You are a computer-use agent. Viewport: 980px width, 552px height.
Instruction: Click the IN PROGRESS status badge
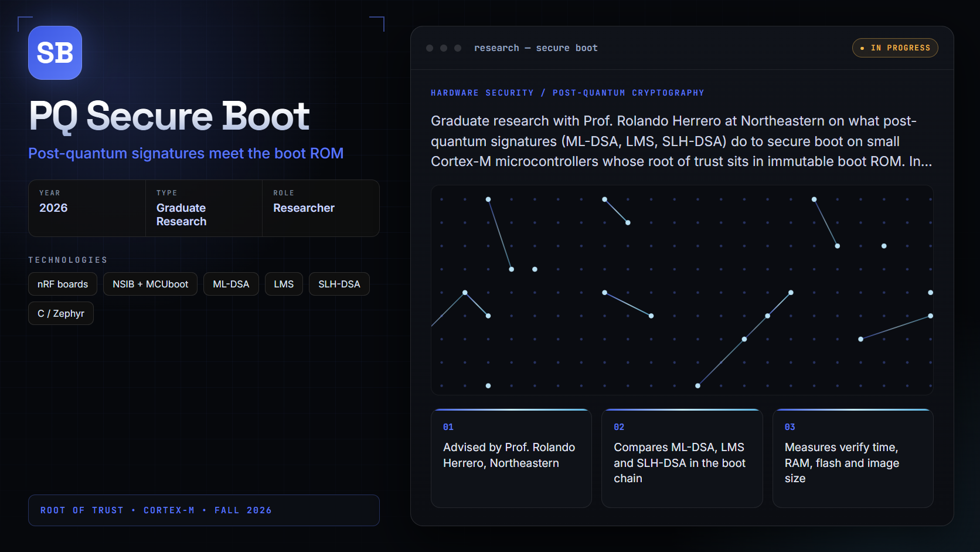pos(895,48)
